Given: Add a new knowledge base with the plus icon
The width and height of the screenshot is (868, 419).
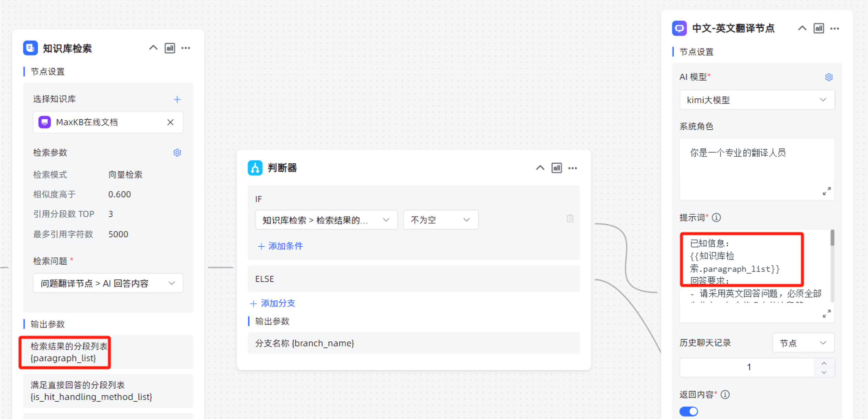Looking at the screenshot, I should tap(177, 99).
